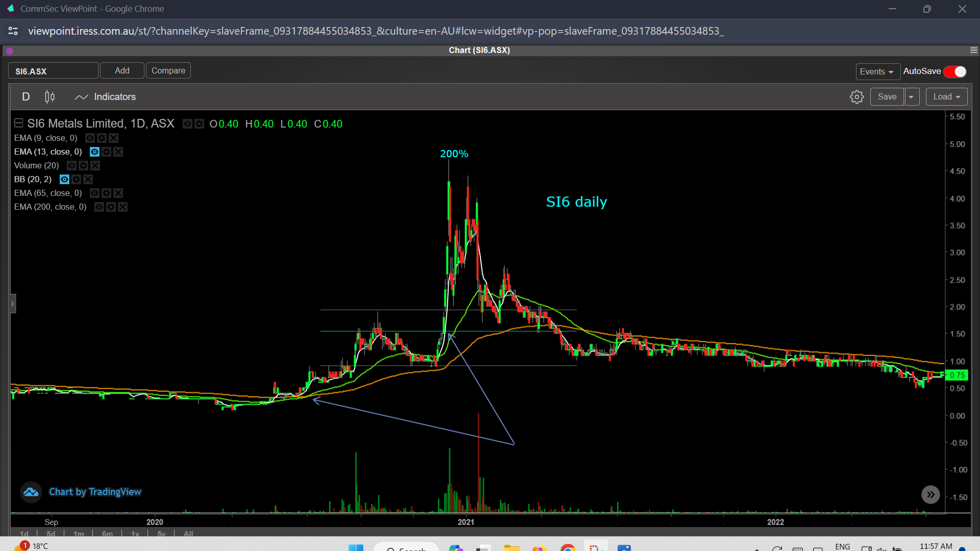Toggle the AutoSave switch

tap(955, 72)
